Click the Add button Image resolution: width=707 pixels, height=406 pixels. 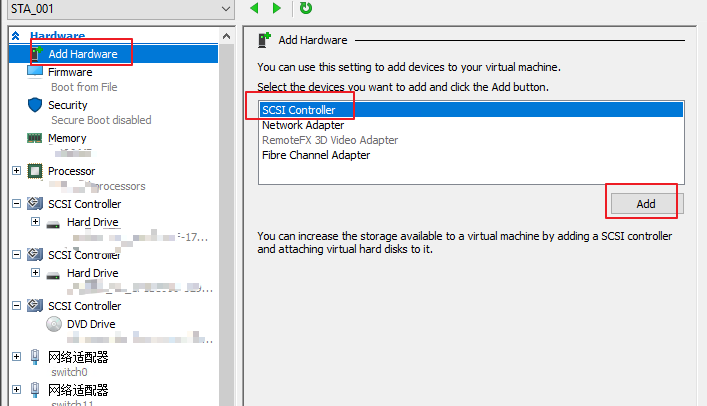click(x=647, y=204)
